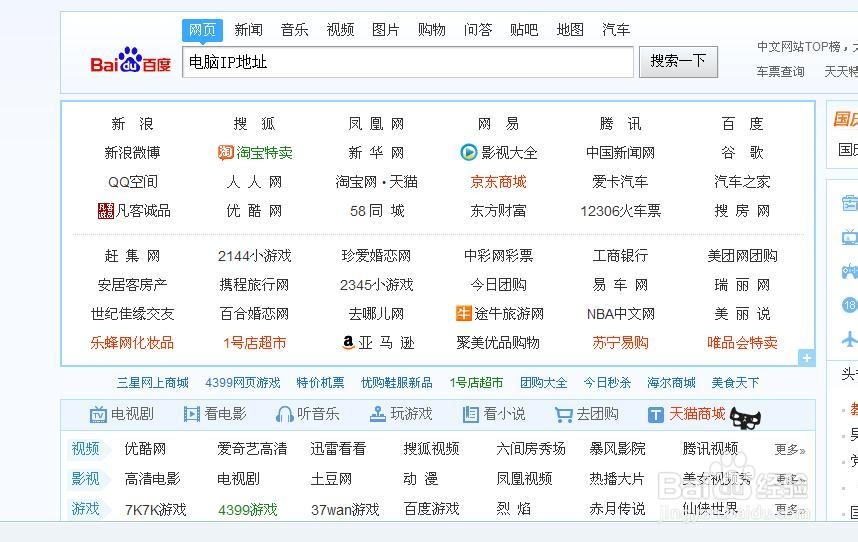Click the 听音乐 headphones icon
Viewport: 858px width, 542px height.
tap(285, 414)
